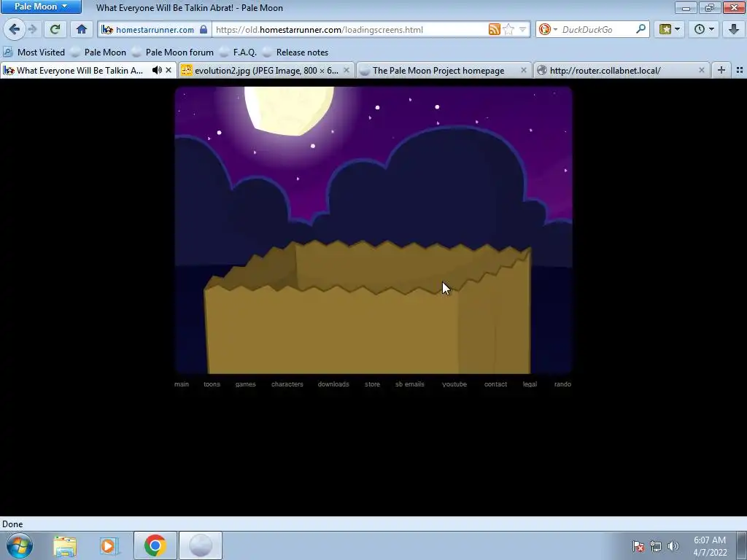This screenshot has height=560, width=747.
Task: Open the Windows Start menu
Action: [20, 545]
